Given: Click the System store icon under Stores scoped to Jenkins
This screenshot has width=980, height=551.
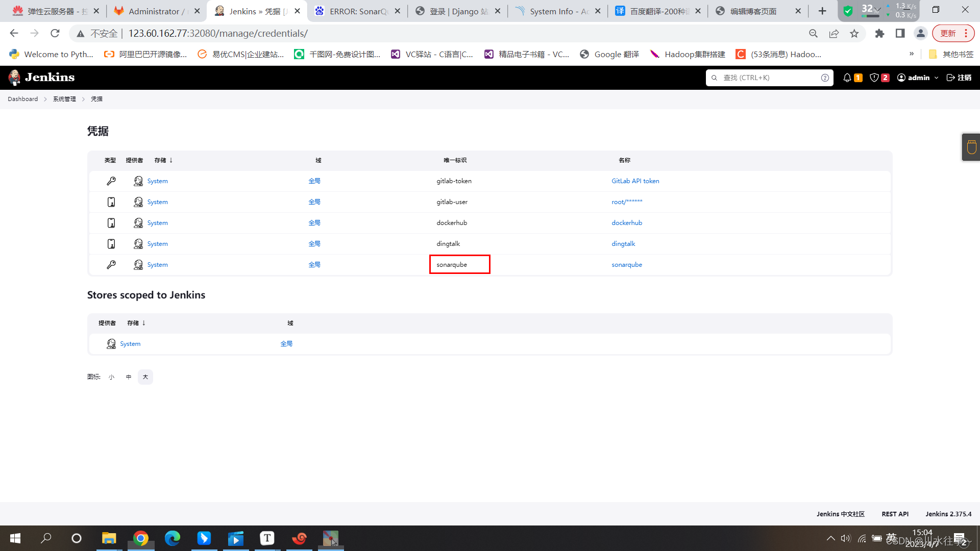Looking at the screenshot, I should point(111,344).
